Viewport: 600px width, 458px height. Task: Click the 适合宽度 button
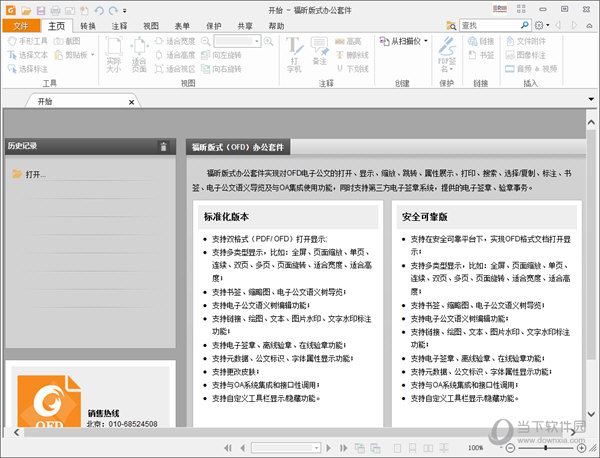(175, 41)
